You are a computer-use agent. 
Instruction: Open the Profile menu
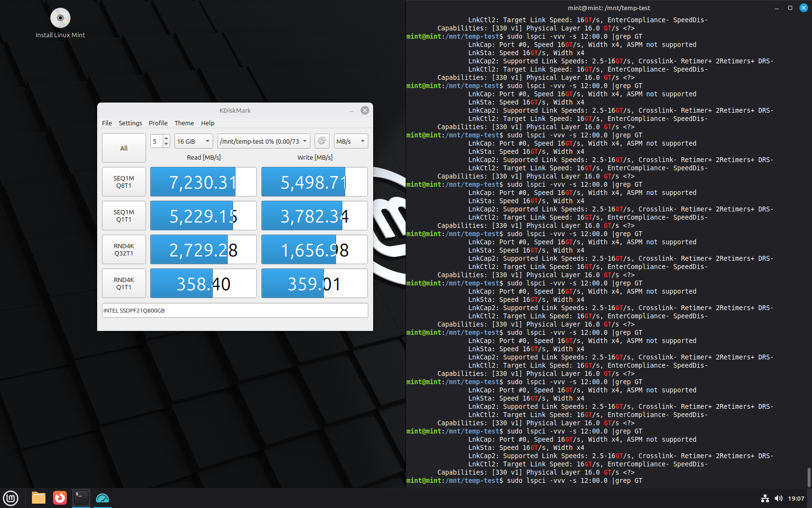click(x=158, y=123)
